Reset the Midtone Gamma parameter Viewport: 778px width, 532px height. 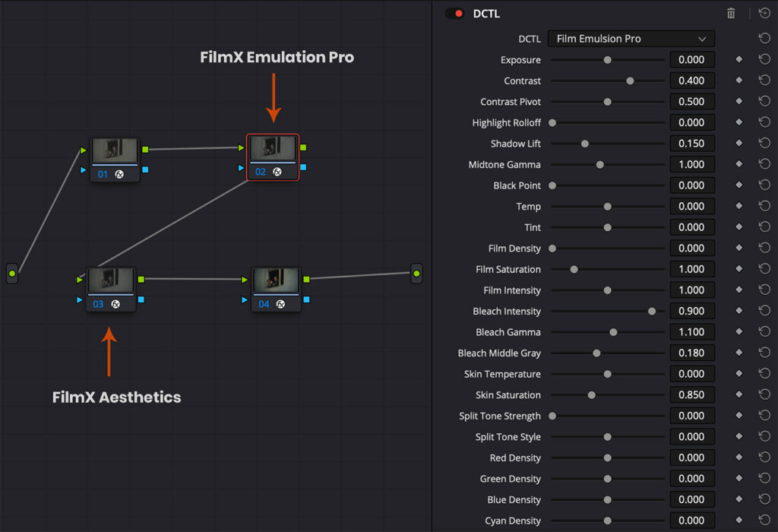coord(764,163)
